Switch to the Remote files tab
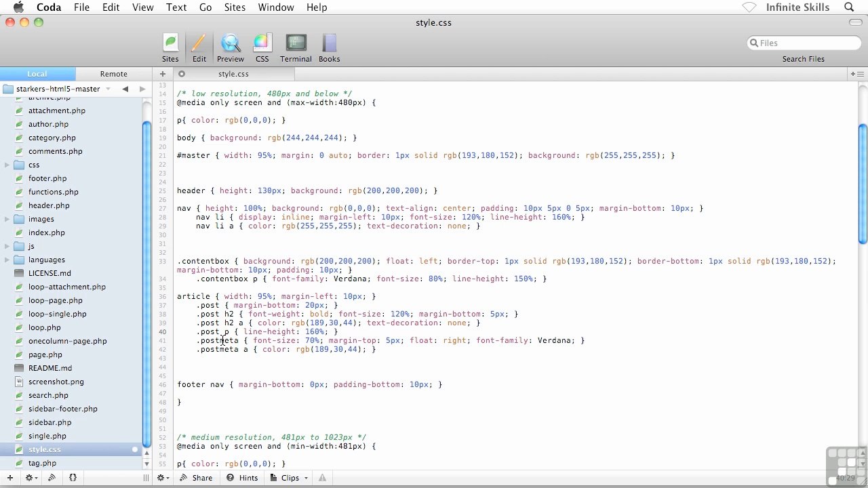Viewport: 868px width, 488px height. pos(113,74)
